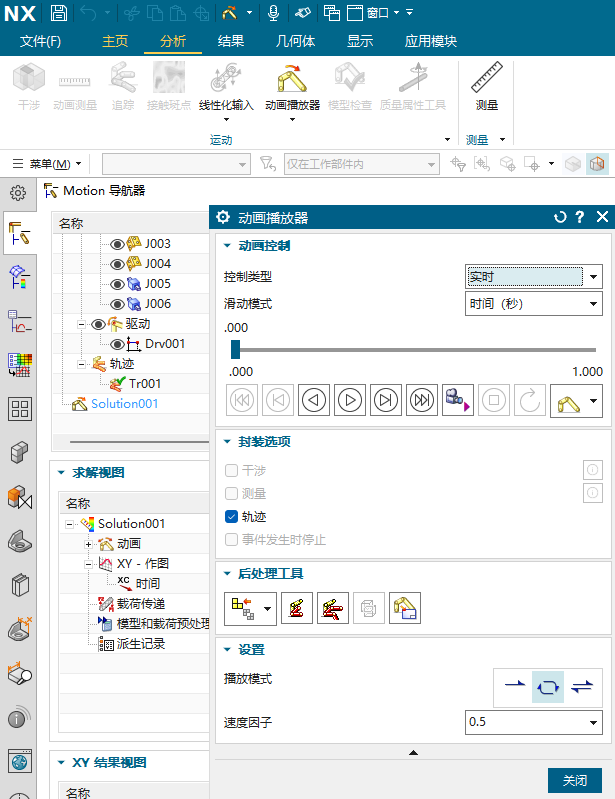The height and width of the screenshot is (799, 615).
Task: Select play once mode icon
Action: click(x=515, y=686)
